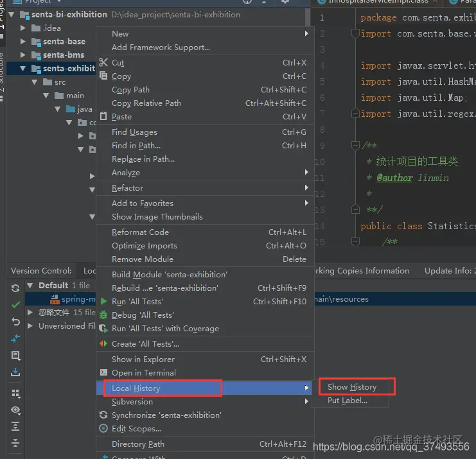476x459 pixels.
Task: Click the Copy icon in context menu
Action: [x=103, y=76]
